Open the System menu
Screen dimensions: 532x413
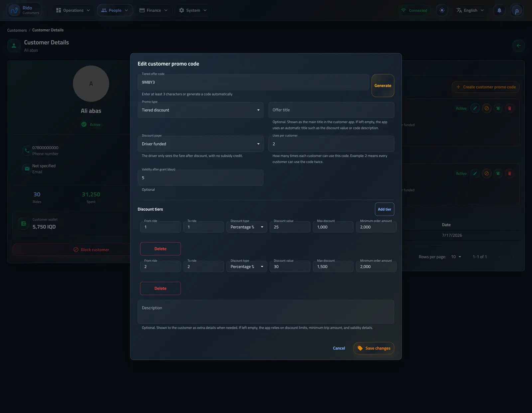pos(193,10)
